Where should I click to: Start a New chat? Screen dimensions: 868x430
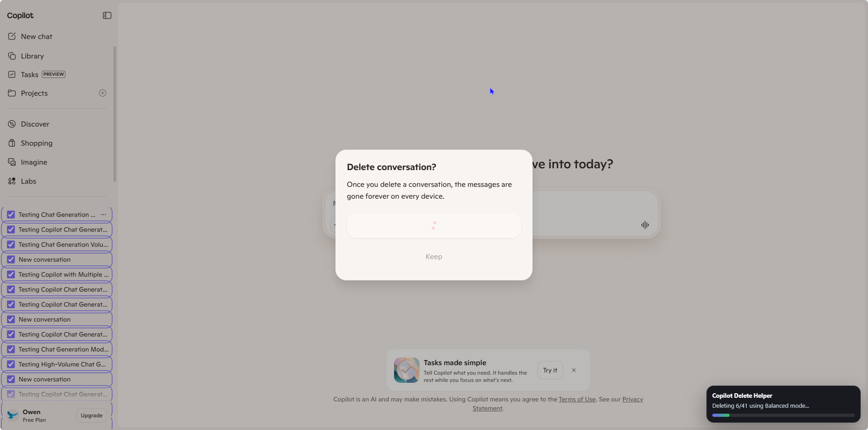[x=30, y=36]
